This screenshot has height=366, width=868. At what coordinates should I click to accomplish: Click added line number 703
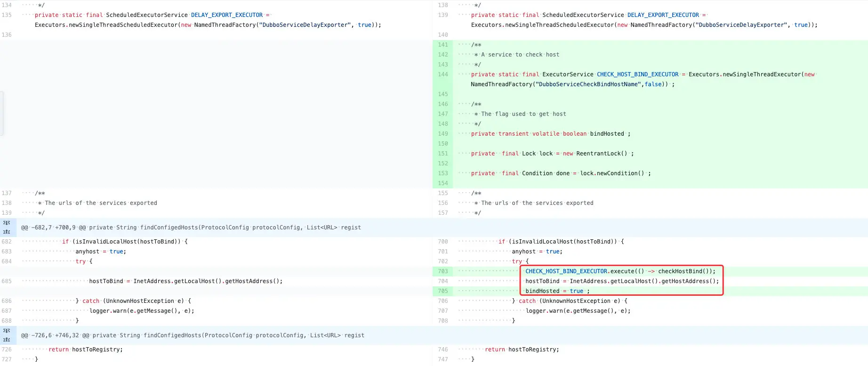(442, 271)
